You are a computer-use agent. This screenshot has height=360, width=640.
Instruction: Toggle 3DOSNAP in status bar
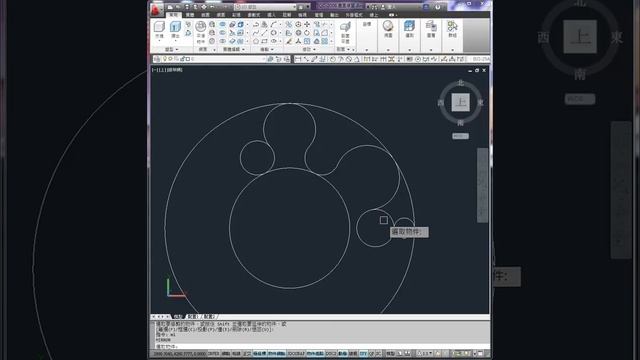pyautogui.click(x=296, y=353)
